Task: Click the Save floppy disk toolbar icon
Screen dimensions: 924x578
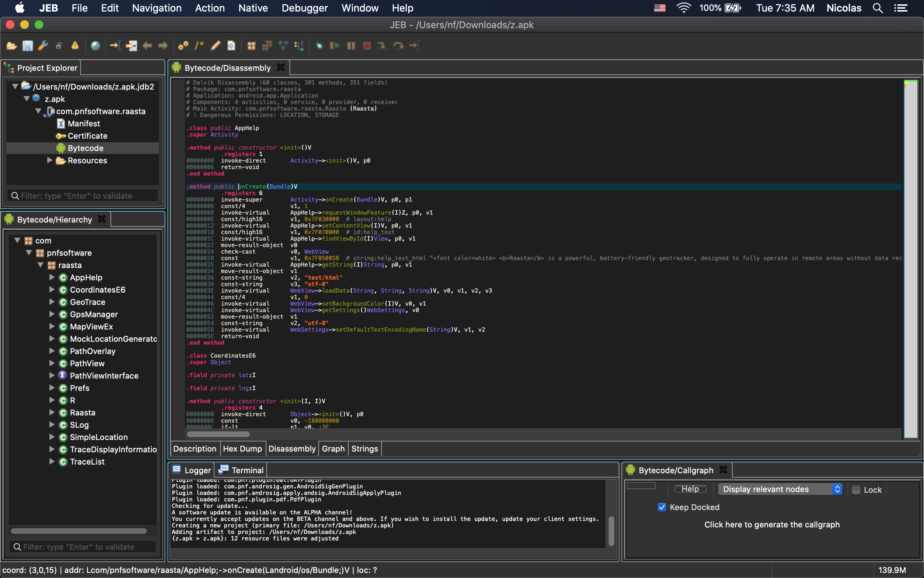Action: tap(27, 46)
